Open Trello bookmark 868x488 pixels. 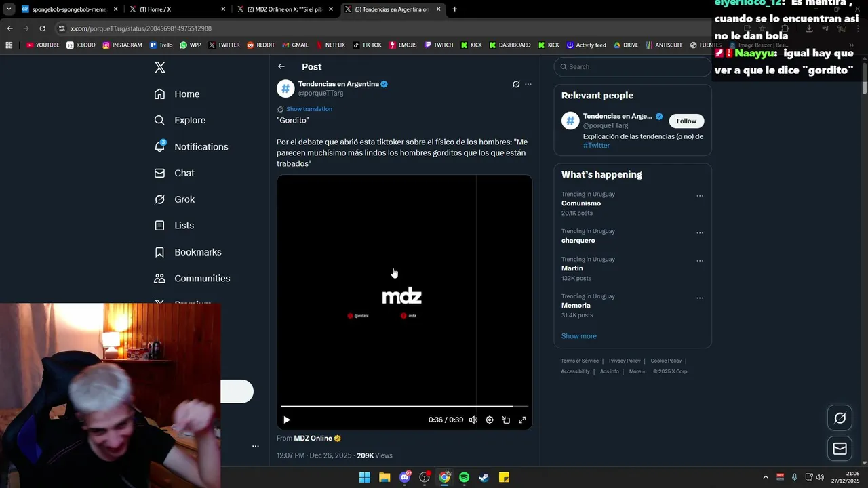pyautogui.click(x=161, y=45)
